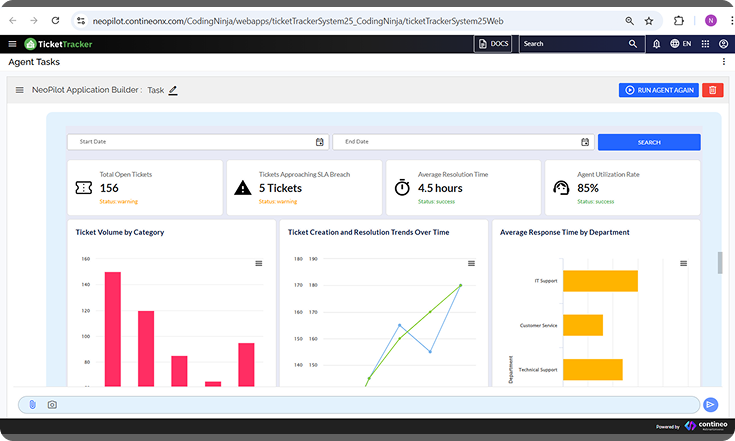Image resolution: width=735 pixels, height=441 pixels.
Task: Open the End Date calendar picker
Action: pos(584,142)
